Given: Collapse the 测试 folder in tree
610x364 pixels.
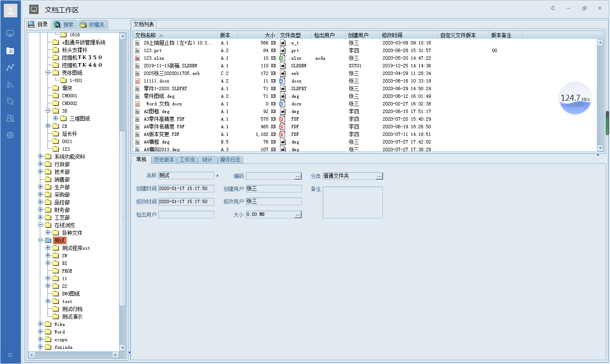Looking at the screenshot, I should coord(41,240).
